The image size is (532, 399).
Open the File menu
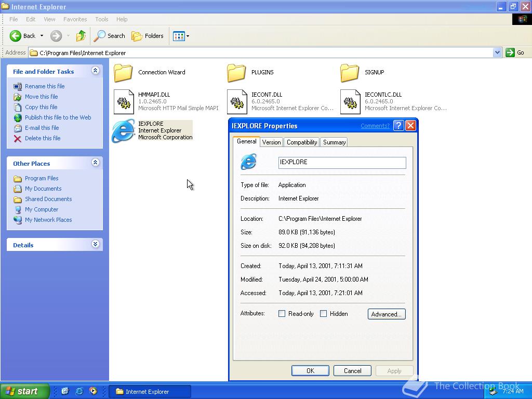(14, 19)
